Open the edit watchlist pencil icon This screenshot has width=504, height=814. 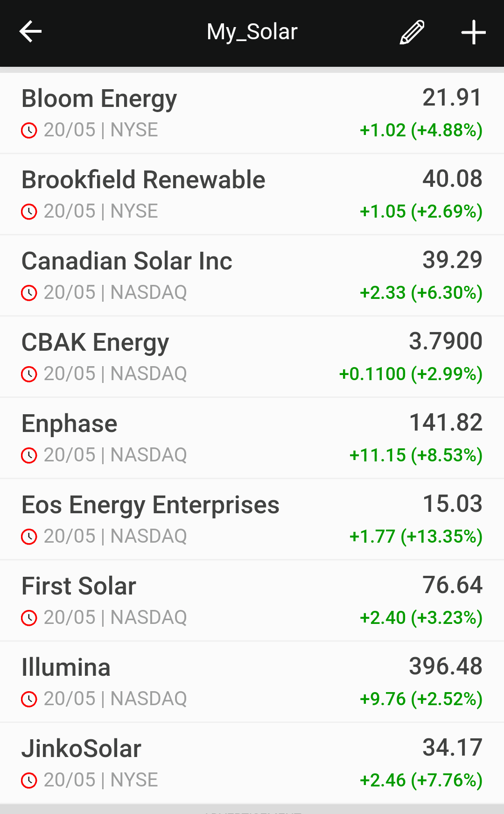point(412,32)
